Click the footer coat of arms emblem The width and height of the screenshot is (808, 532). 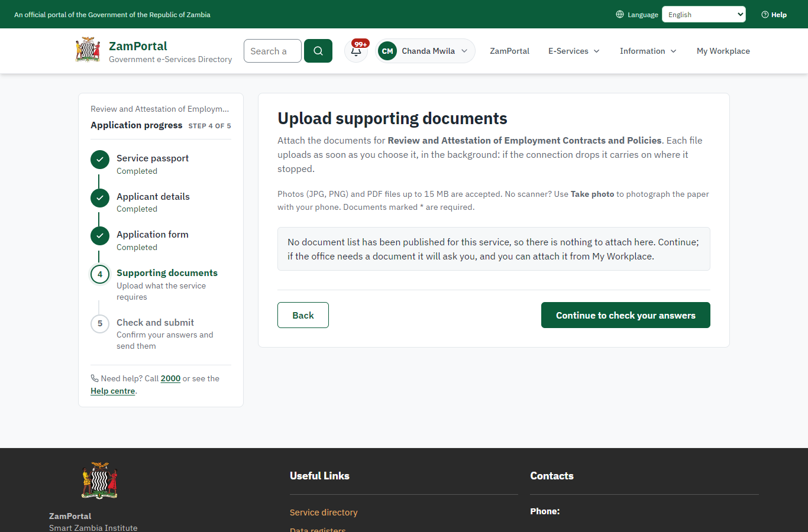[99, 481]
